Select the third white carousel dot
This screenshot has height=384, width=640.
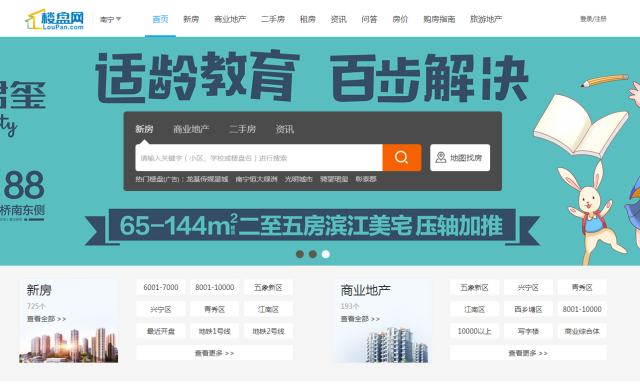click(x=326, y=254)
